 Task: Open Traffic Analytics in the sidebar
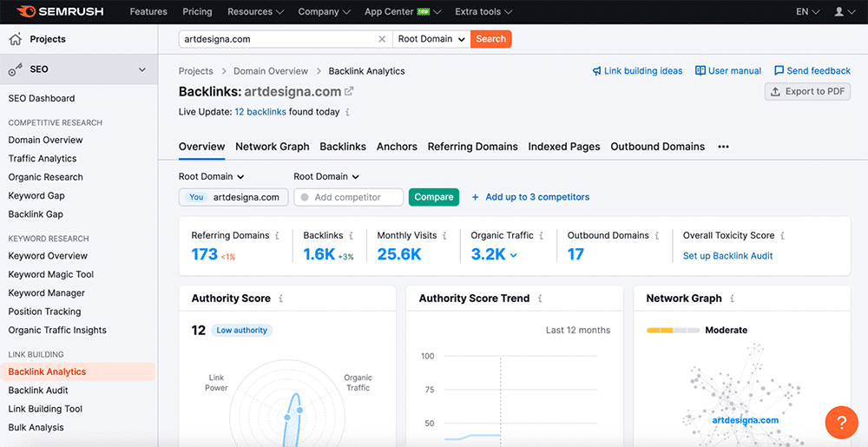[x=43, y=159]
